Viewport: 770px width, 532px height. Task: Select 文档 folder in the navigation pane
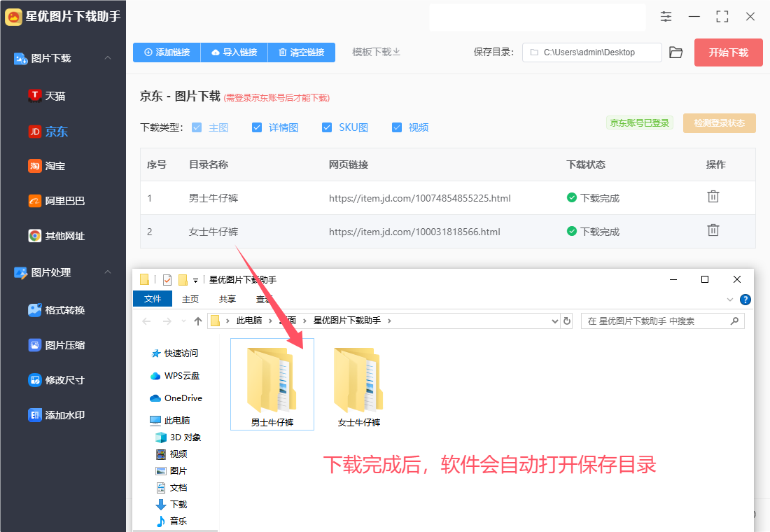171,487
